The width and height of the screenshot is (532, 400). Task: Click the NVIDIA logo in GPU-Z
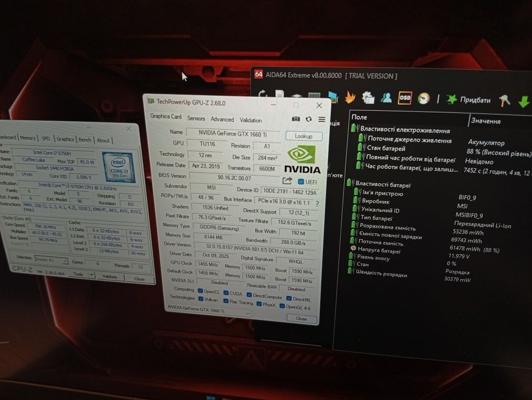[x=302, y=159]
